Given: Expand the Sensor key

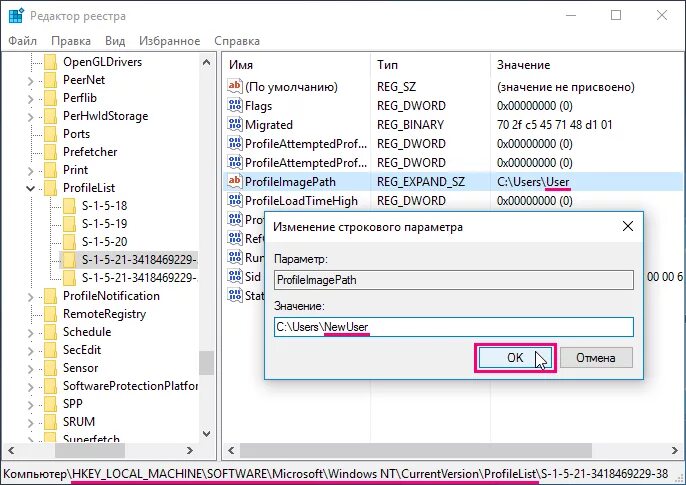Looking at the screenshot, I should coord(30,369).
